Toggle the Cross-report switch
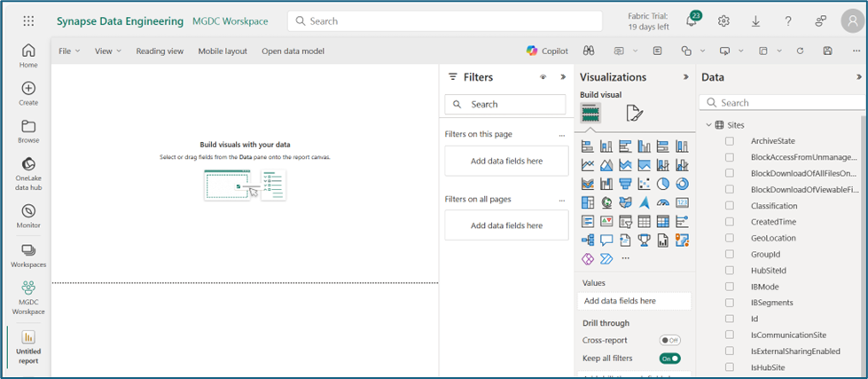The height and width of the screenshot is (379, 868). (x=669, y=340)
